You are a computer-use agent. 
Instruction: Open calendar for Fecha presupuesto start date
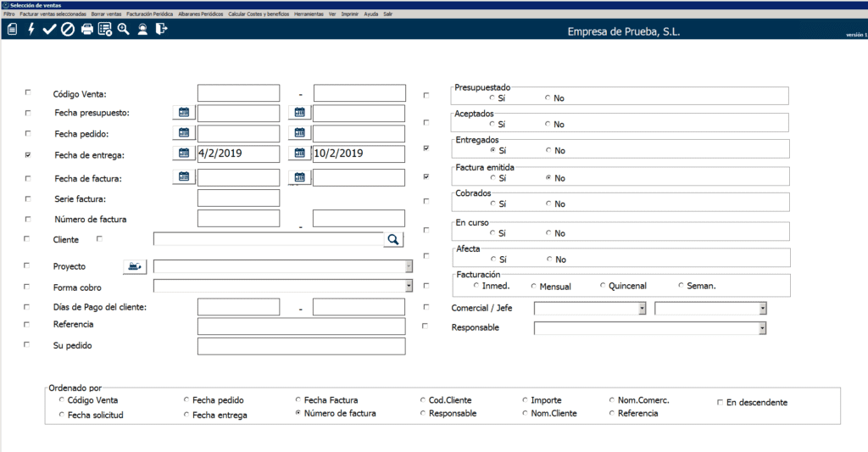pos(184,112)
